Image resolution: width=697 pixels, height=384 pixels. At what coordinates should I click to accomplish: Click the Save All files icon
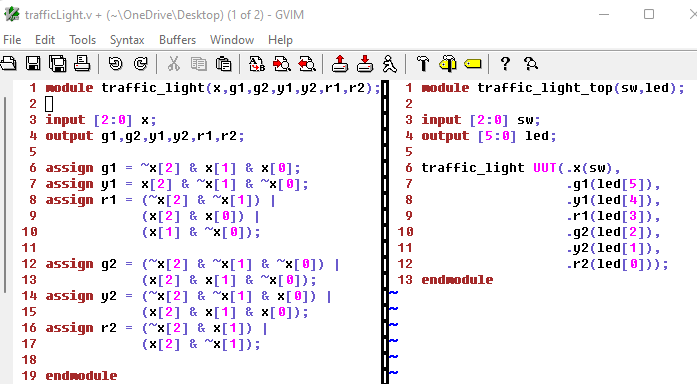pos(58,64)
